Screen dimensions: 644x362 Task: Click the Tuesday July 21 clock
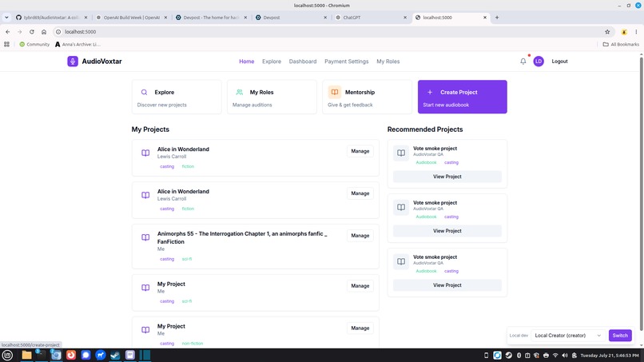(x=610, y=355)
